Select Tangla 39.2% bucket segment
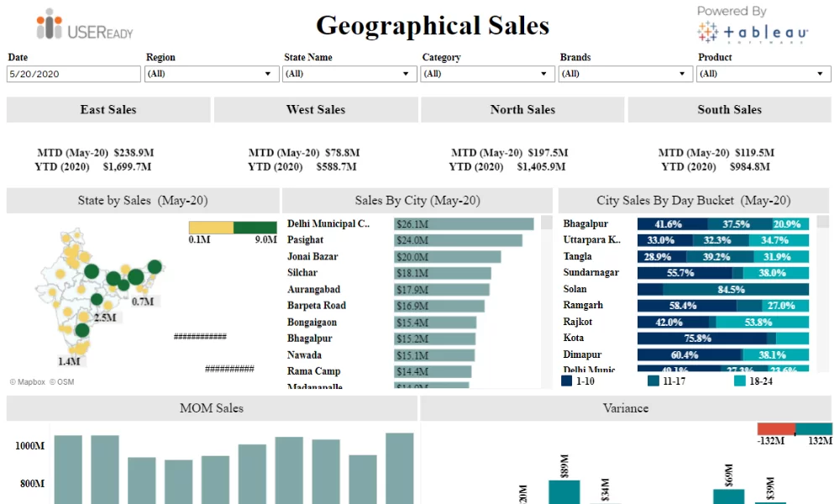This screenshot has width=840, height=504. (x=721, y=256)
